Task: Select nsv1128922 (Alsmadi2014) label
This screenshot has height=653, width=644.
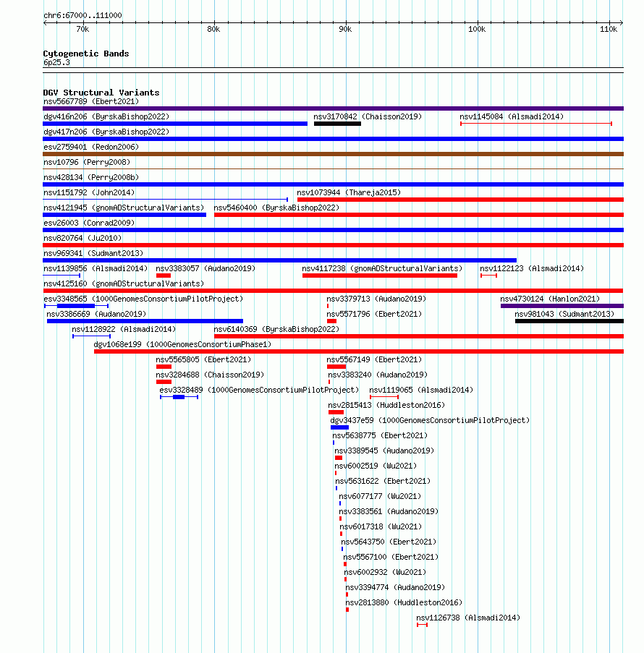Action: 124,330
